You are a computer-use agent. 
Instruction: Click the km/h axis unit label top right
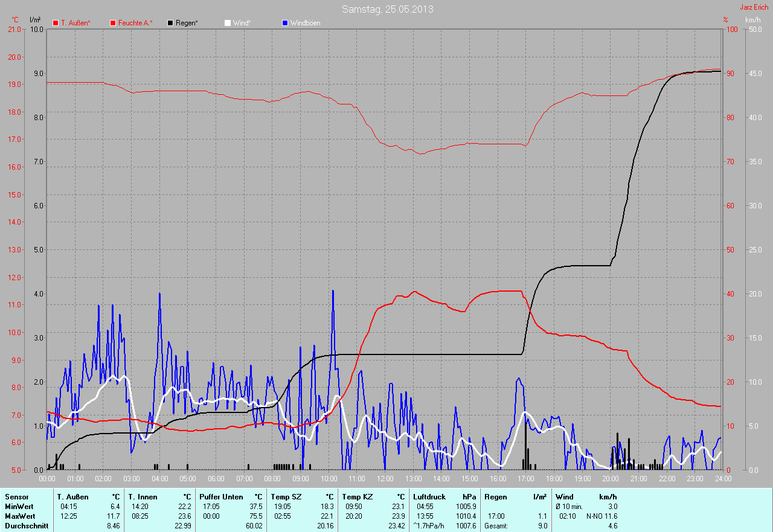tap(752, 20)
